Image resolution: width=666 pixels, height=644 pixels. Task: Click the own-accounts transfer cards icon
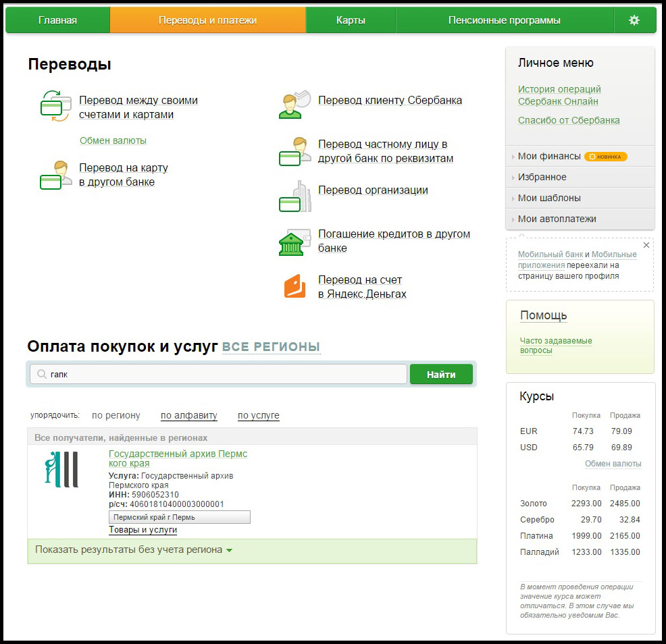[x=55, y=106]
